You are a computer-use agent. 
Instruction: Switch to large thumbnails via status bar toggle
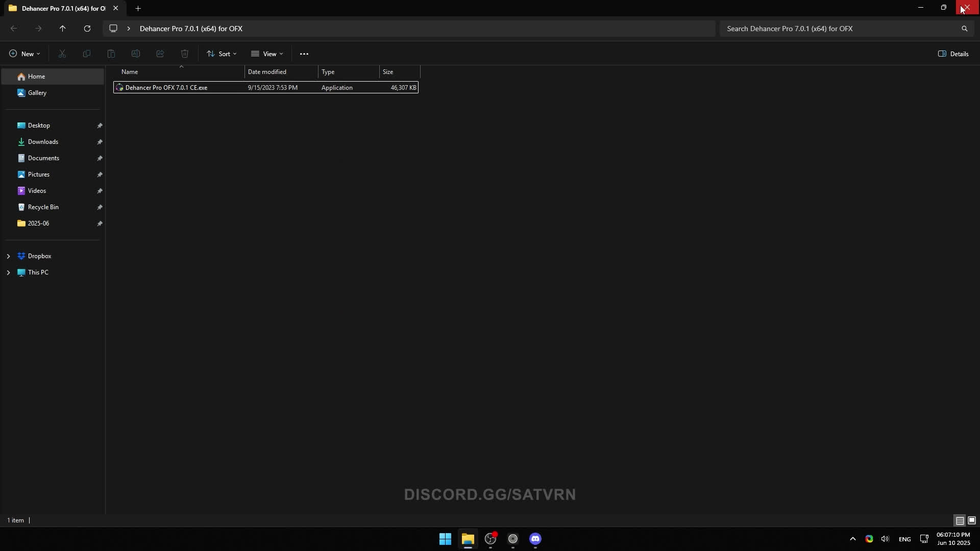coord(973,520)
